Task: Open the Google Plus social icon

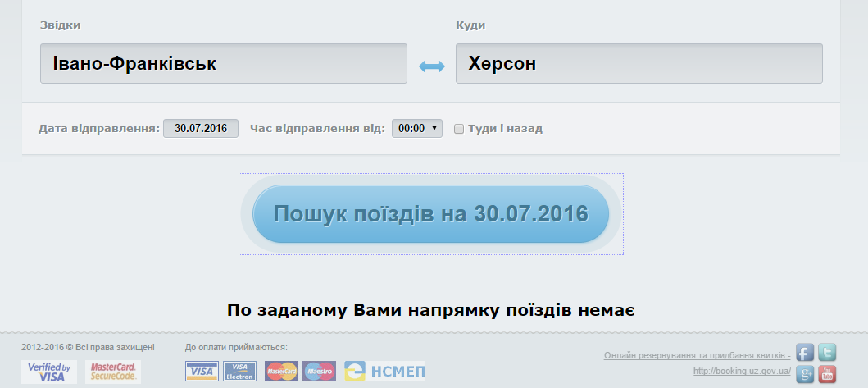Action: (806, 374)
